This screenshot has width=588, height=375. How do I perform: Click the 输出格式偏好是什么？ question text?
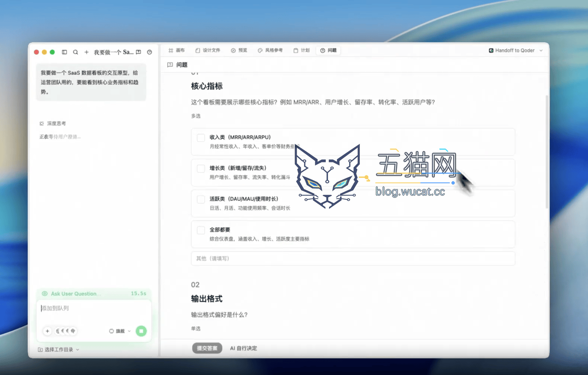pyautogui.click(x=219, y=315)
